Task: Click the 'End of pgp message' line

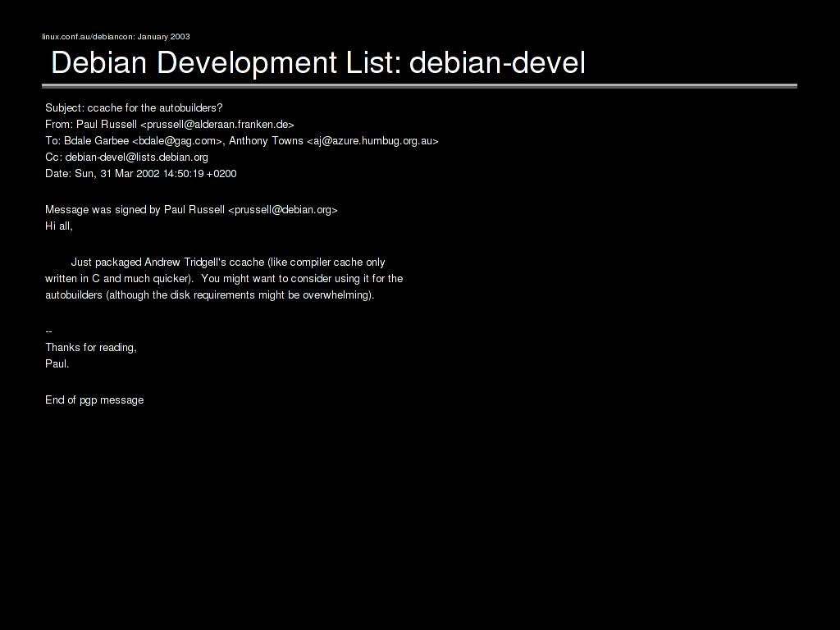Action: coord(94,400)
